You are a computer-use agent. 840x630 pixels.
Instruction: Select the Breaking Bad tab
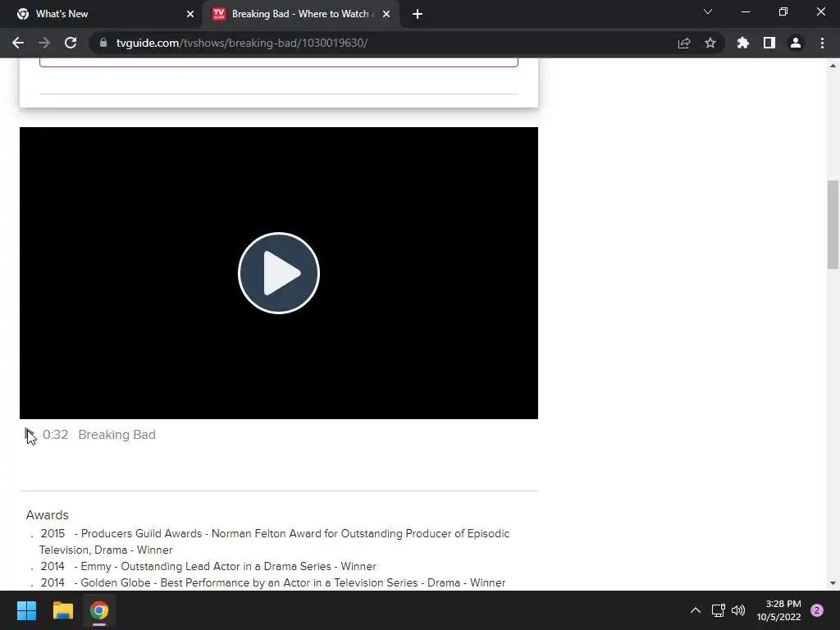point(300,14)
